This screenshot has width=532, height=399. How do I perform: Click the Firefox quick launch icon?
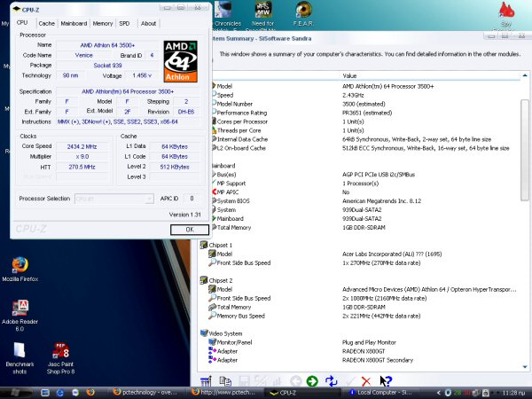(90, 393)
